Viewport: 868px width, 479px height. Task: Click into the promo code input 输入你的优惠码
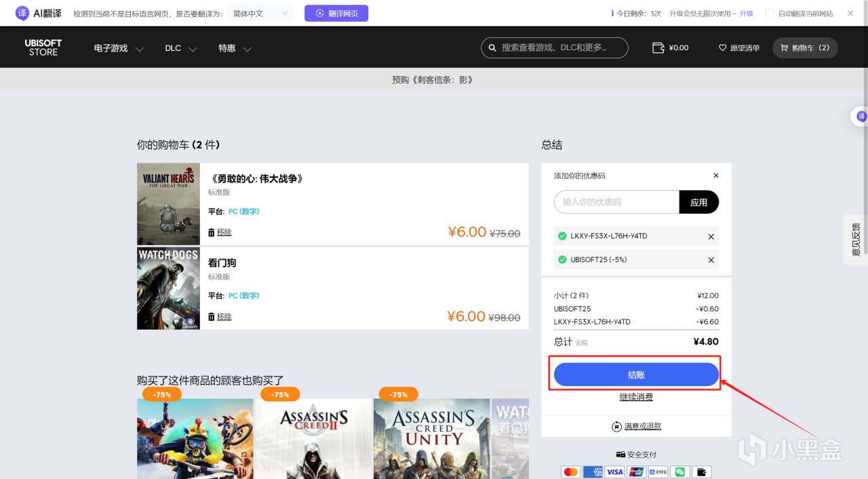point(616,202)
